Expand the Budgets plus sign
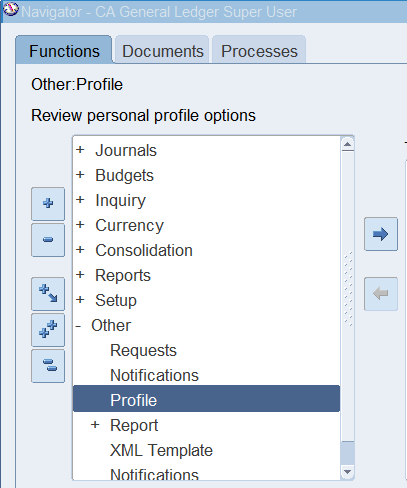 pos(80,175)
